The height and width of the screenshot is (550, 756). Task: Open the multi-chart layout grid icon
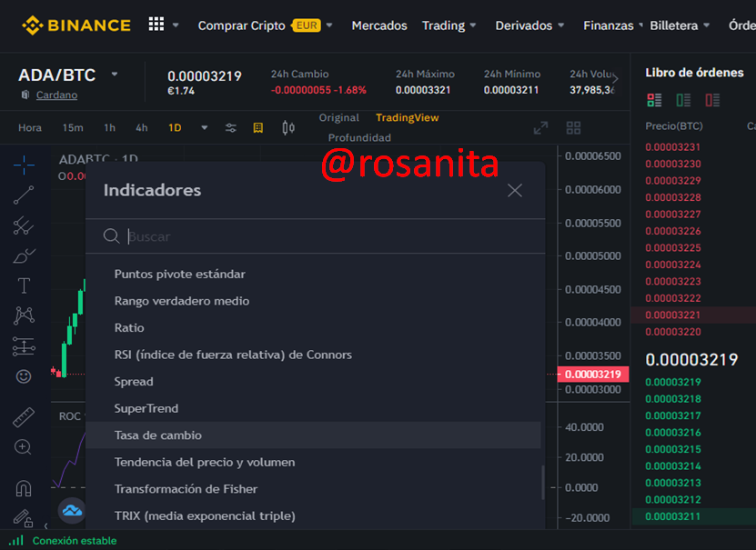pos(573,127)
